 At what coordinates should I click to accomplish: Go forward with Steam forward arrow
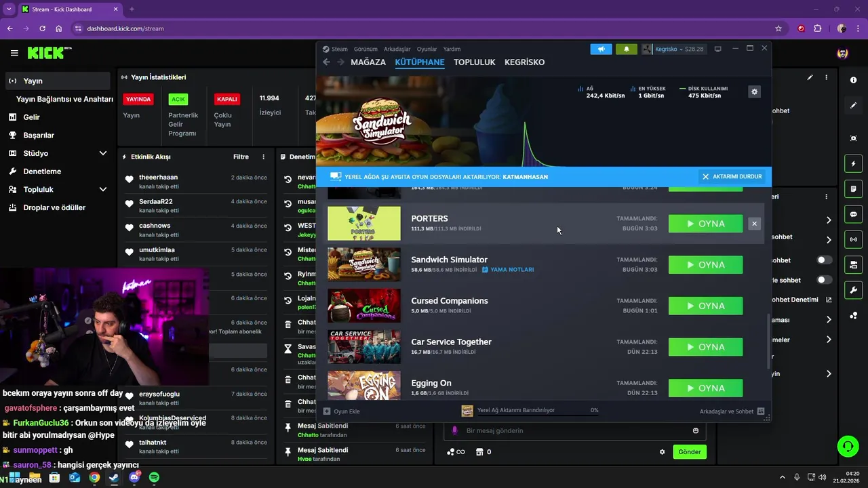pos(340,62)
